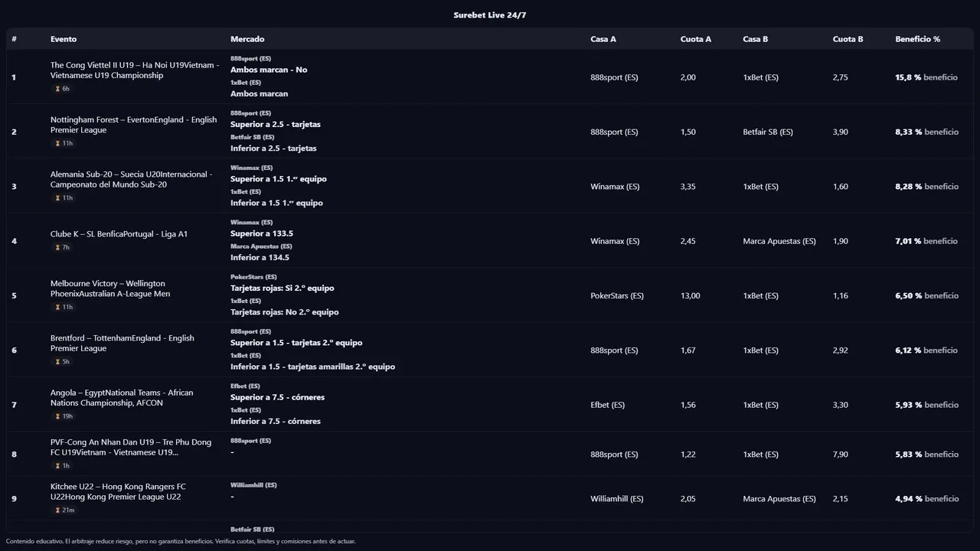Screen dimensions: 980x551
Task: Click the Mercado column header
Action: (247, 39)
